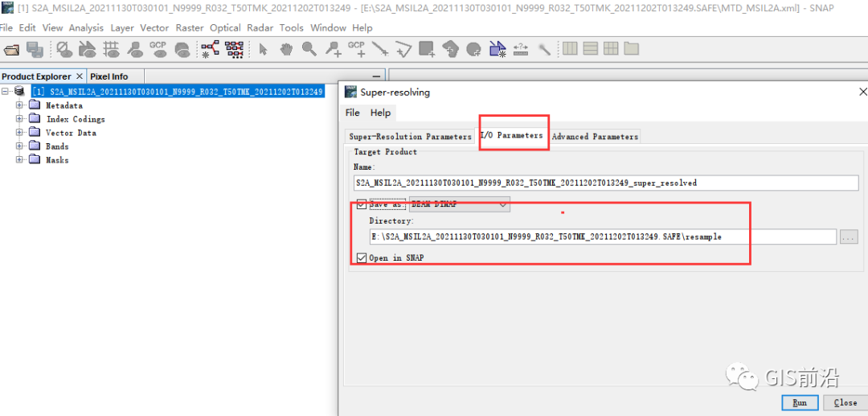The width and height of the screenshot is (868, 416).
Task: Open the Graph Builder icon
Action: tap(211, 49)
